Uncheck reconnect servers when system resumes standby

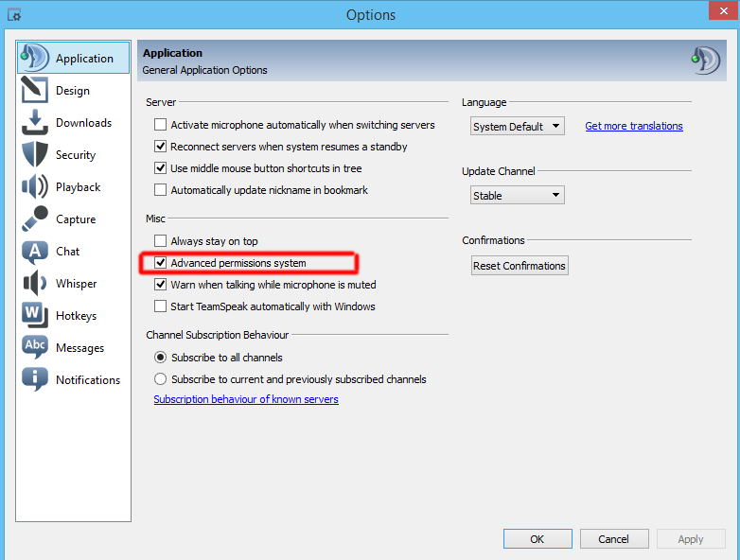point(161,147)
